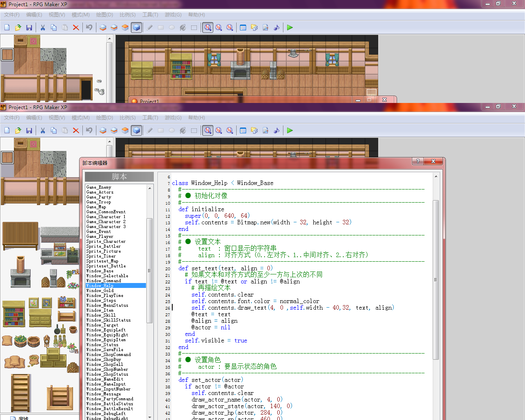Viewport: 525px width, 420px height.
Task: Click the code editor vertical scrollbar thumb
Action: coord(436,280)
